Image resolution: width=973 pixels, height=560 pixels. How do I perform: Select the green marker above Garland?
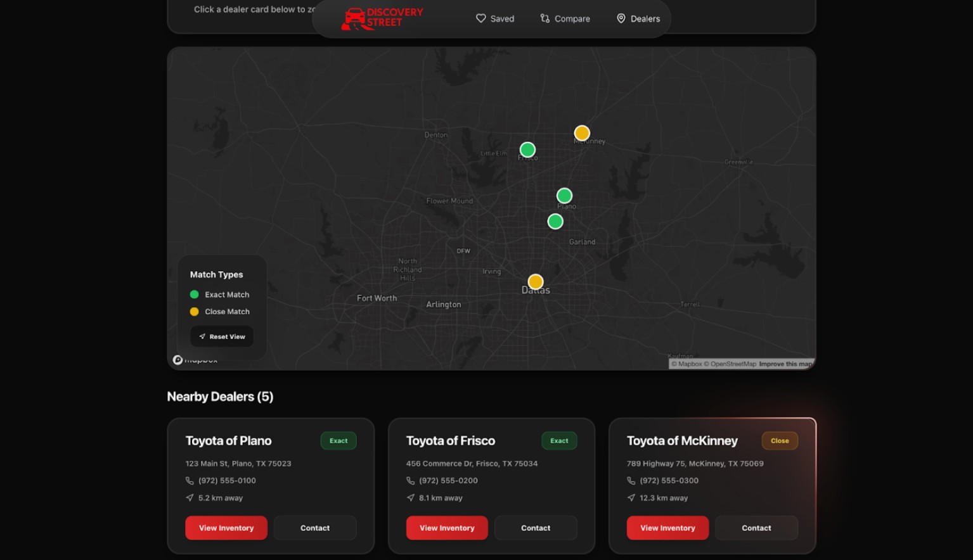(555, 221)
